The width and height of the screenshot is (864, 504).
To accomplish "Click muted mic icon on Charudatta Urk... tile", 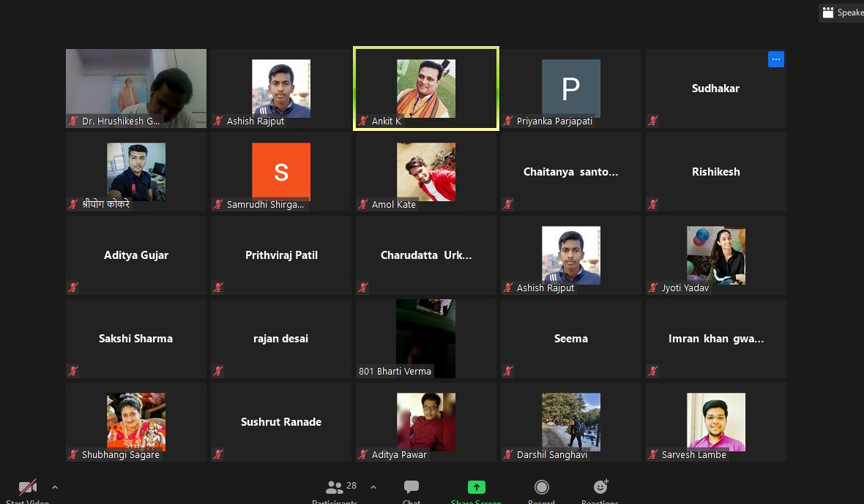I will pos(363,287).
